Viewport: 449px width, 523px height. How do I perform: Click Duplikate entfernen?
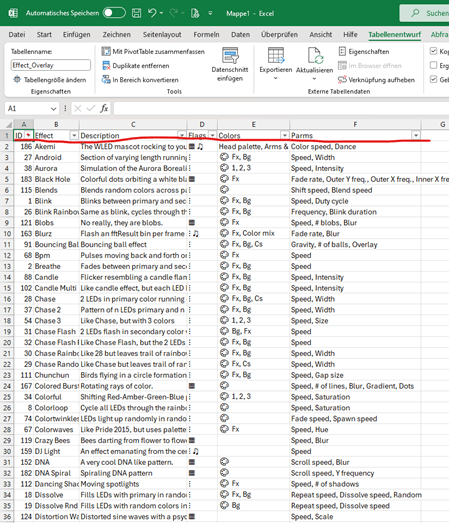[135, 66]
